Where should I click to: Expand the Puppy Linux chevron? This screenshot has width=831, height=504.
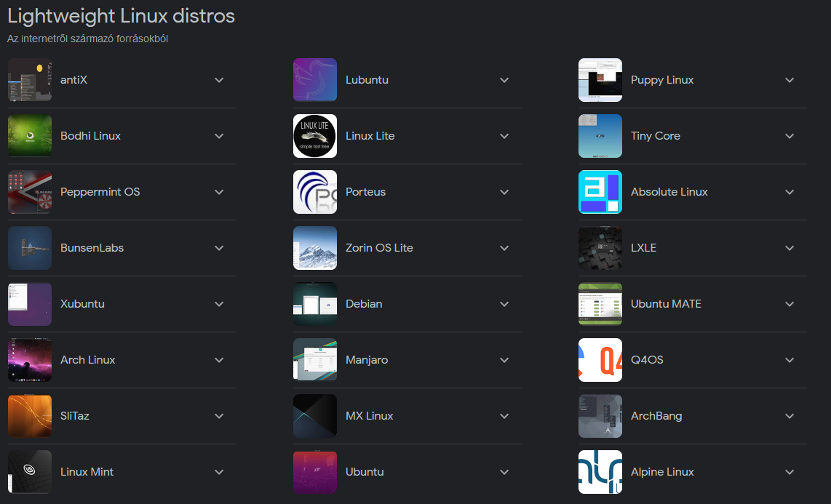(789, 80)
